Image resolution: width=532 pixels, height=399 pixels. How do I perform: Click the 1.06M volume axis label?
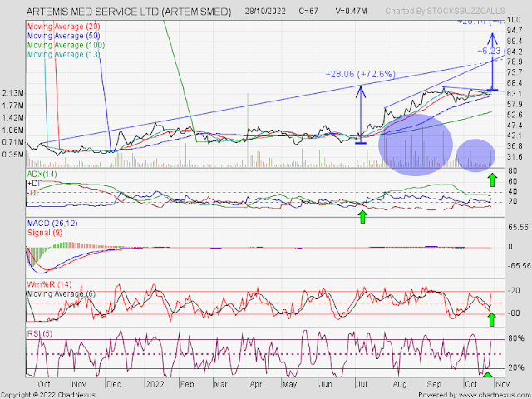pyautogui.click(x=13, y=130)
